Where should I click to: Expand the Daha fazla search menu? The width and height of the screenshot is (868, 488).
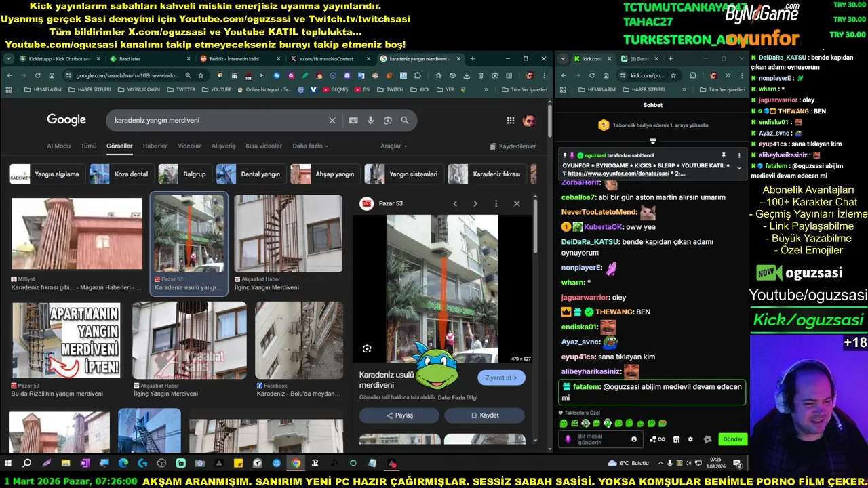(310, 146)
